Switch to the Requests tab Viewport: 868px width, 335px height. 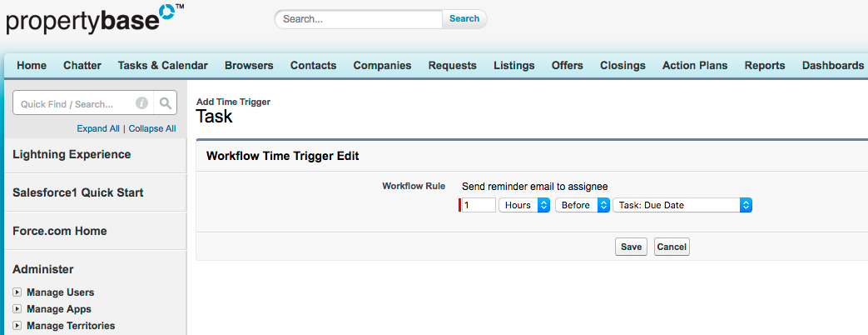pyautogui.click(x=452, y=66)
